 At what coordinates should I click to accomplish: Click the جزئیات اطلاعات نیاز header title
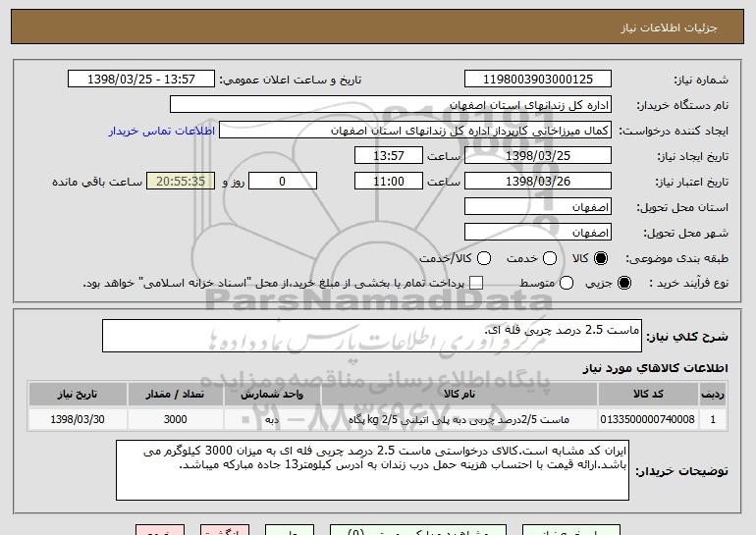tap(669, 27)
